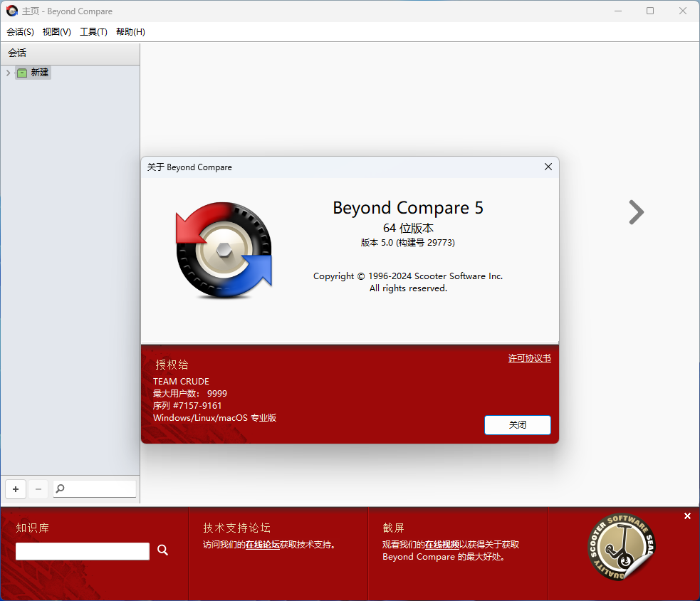The height and width of the screenshot is (601, 700).
Task: Open the 在线论坛 support forum link
Action: click(263, 544)
